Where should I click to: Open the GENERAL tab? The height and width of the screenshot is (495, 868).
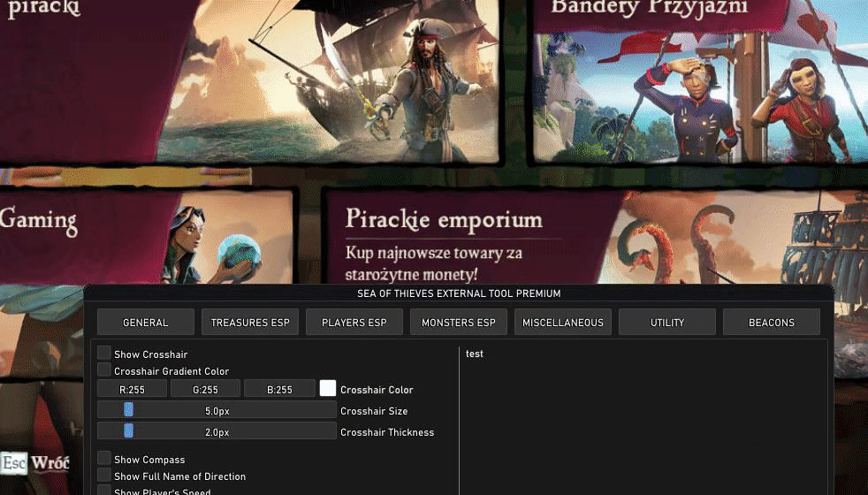[x=146, y=323]
